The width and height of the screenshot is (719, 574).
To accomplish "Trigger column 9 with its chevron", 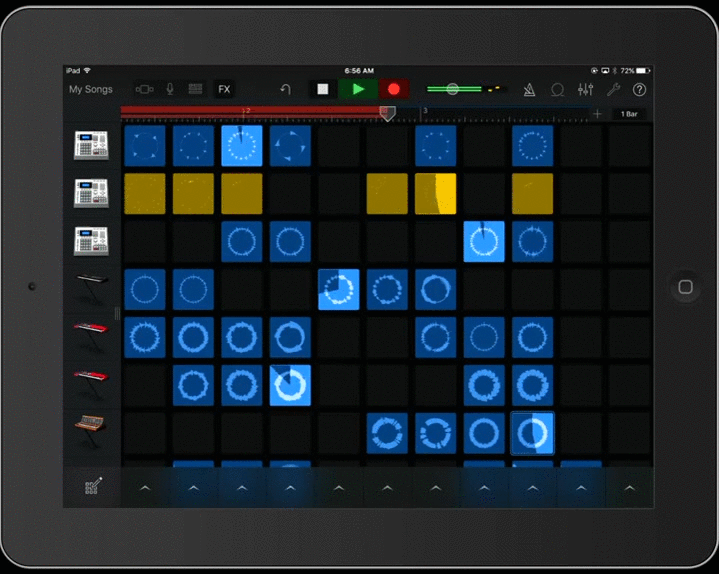I will pos(532,488).
